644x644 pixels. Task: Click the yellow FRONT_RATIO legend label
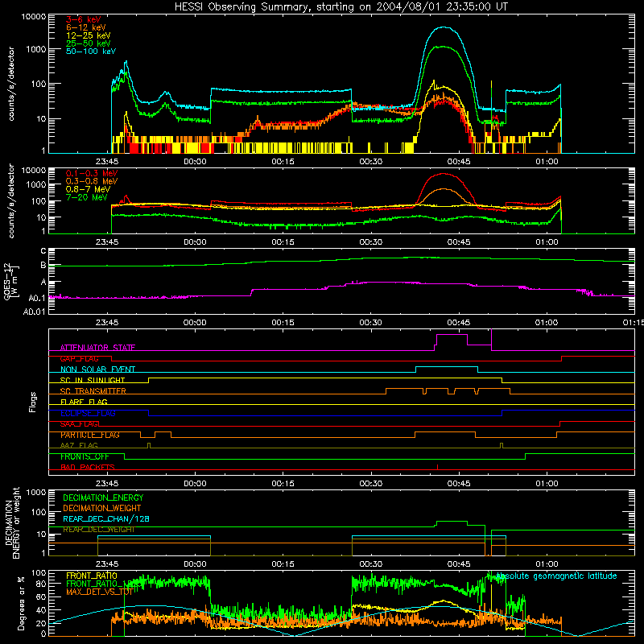coord(92,576)
